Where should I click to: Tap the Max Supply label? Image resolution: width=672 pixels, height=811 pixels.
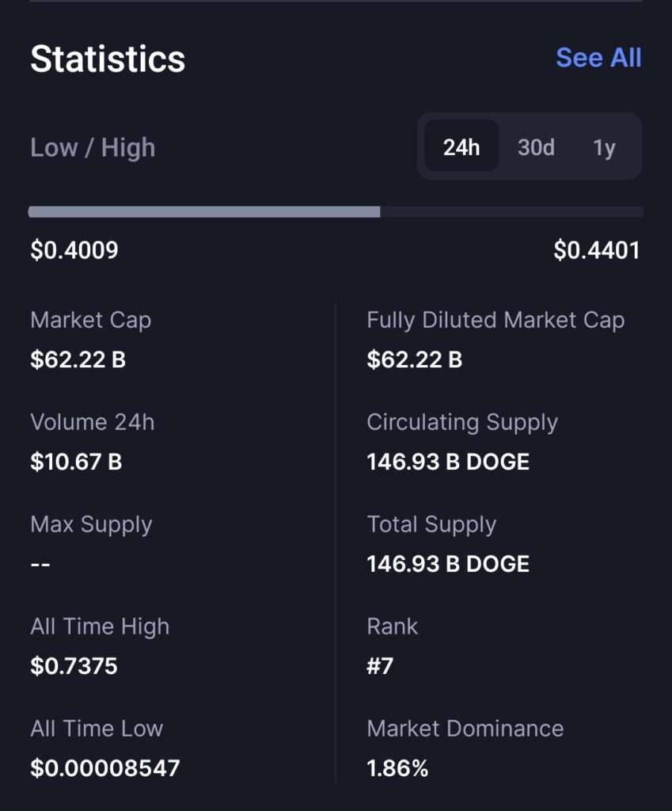pos(92,524)
